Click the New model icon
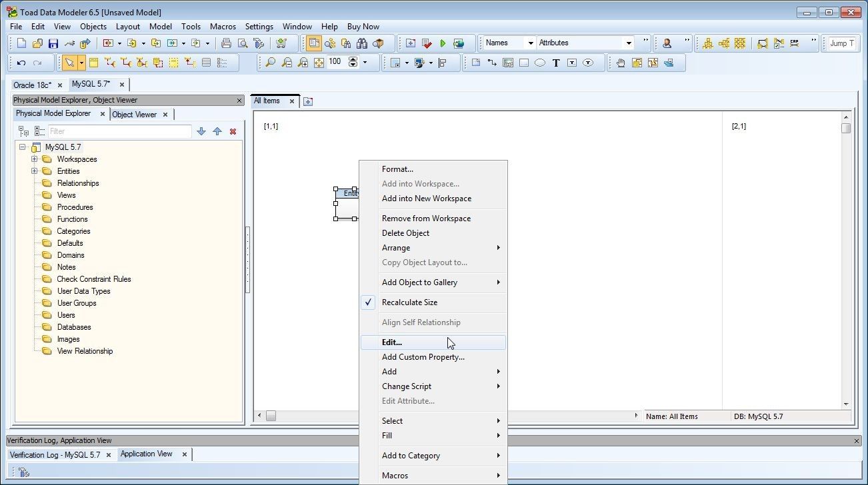The height and width of the screenshot is (485, 868). click(21, 43)
